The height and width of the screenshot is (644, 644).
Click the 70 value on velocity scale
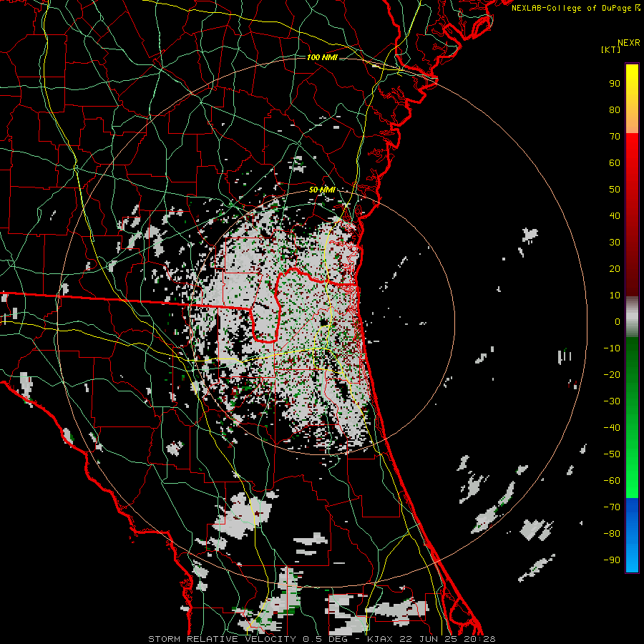point(615,137)
